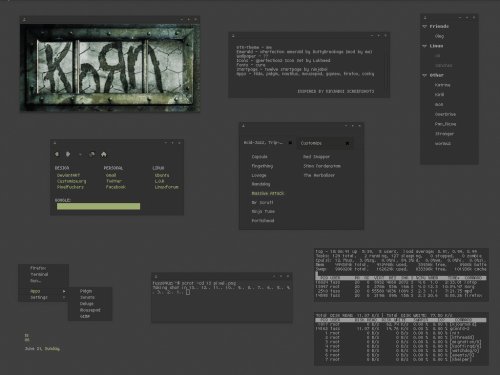
Task: Go to the home icon in the browser toolbar
Action: (104, 154)
